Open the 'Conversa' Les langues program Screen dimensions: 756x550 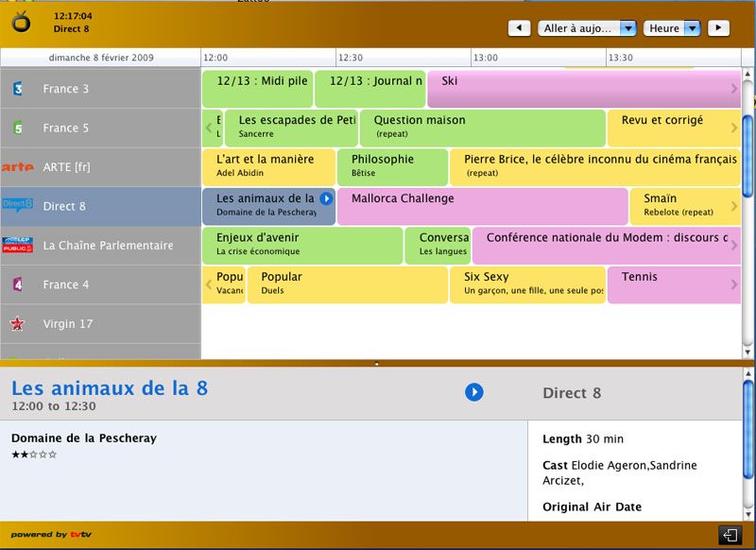438,246
